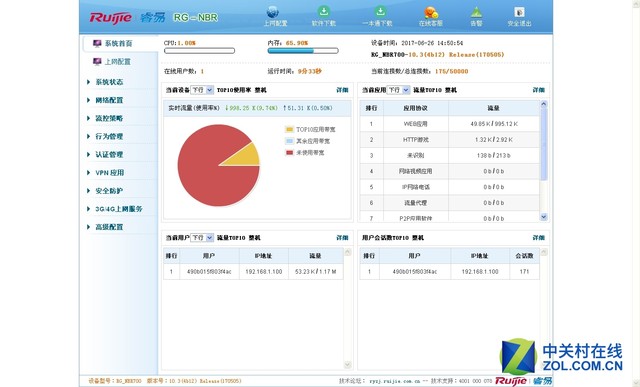This screenshot has height=387, width=640.
Task: Click the user traffic table scroll up arrow
Action: [x=348, y=252]
